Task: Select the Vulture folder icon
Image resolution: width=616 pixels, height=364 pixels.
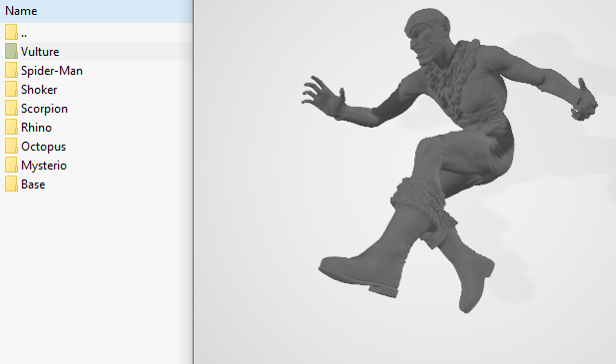Action: click(x=11, y=51)
